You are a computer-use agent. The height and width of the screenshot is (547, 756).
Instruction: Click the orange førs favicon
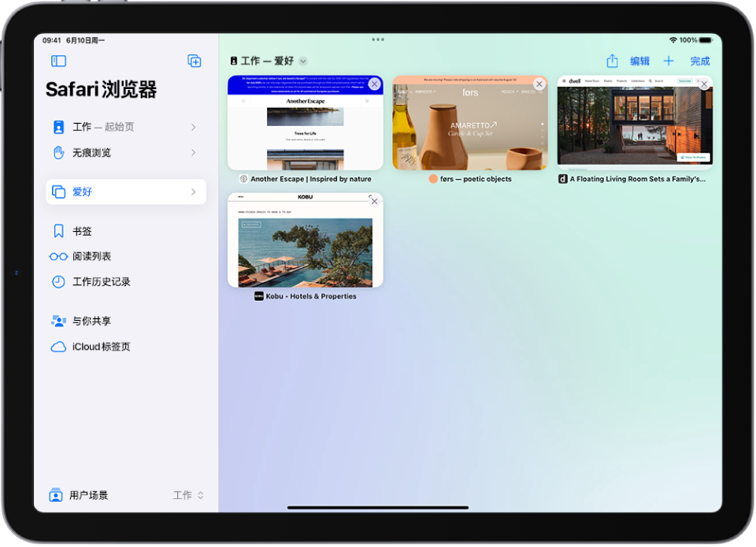433,179
